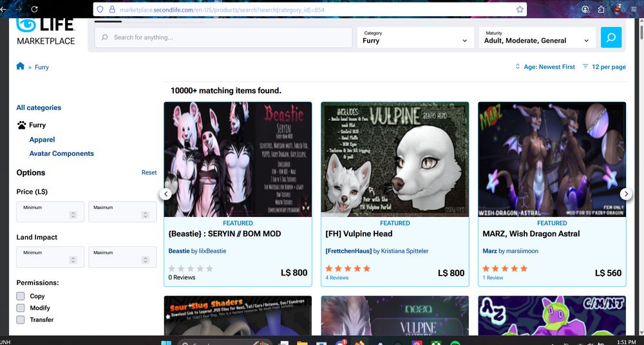Enable the Modify permission checkbox
Image resolution: width=644 pixels, height=345 pixels.
point(21,308)
